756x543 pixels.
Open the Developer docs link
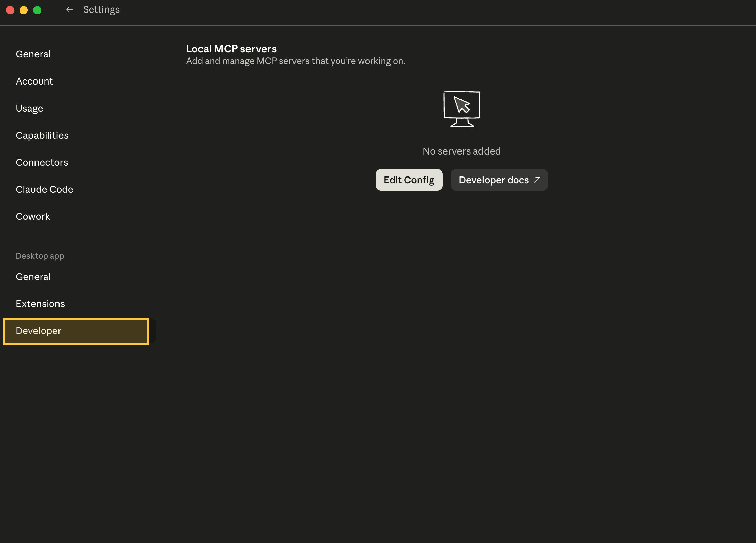point(499,180)
